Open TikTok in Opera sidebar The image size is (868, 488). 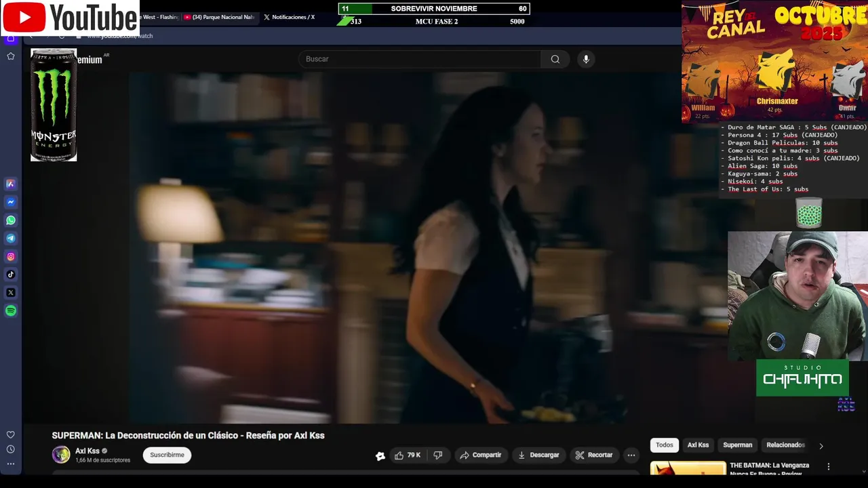pos(11,274)
